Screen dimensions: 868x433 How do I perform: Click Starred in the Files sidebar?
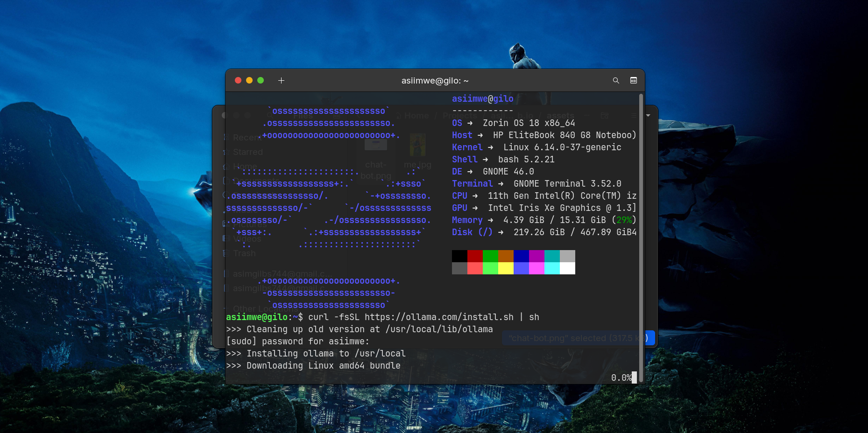(x=247, y=152)
